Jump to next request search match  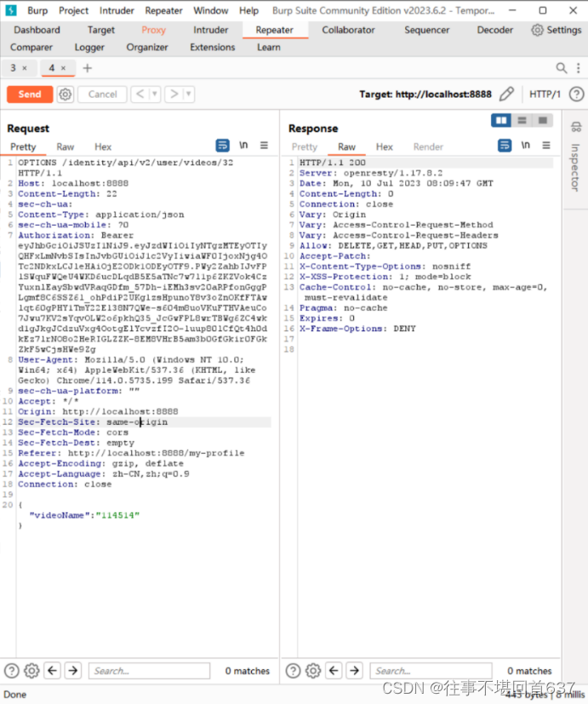coord(73,671)
